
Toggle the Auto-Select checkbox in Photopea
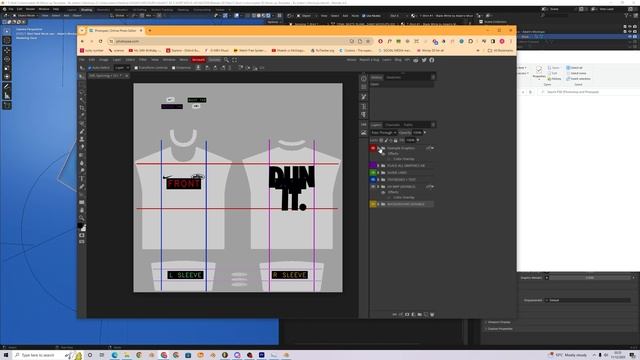[x=90, y=68]
